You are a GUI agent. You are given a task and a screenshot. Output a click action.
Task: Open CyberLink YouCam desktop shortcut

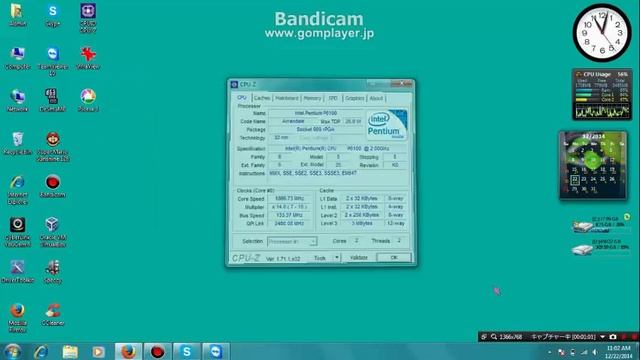tap(18, 232)
